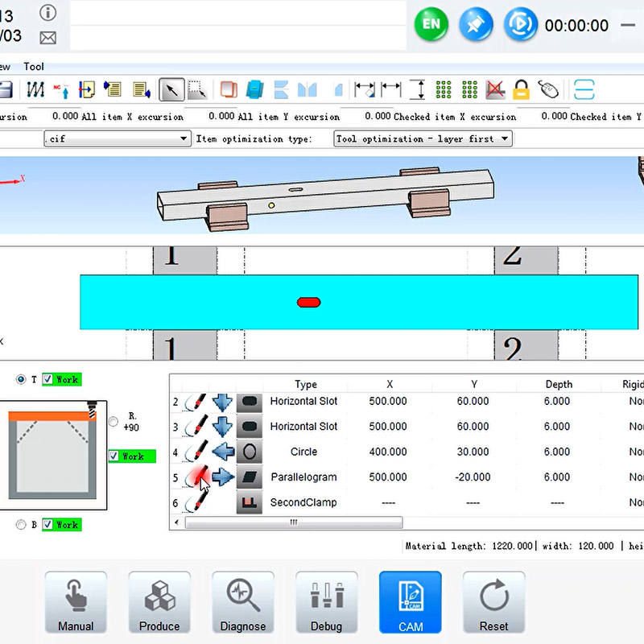
Task: Select the B face radio button
Action: click(x=21, y=525)
